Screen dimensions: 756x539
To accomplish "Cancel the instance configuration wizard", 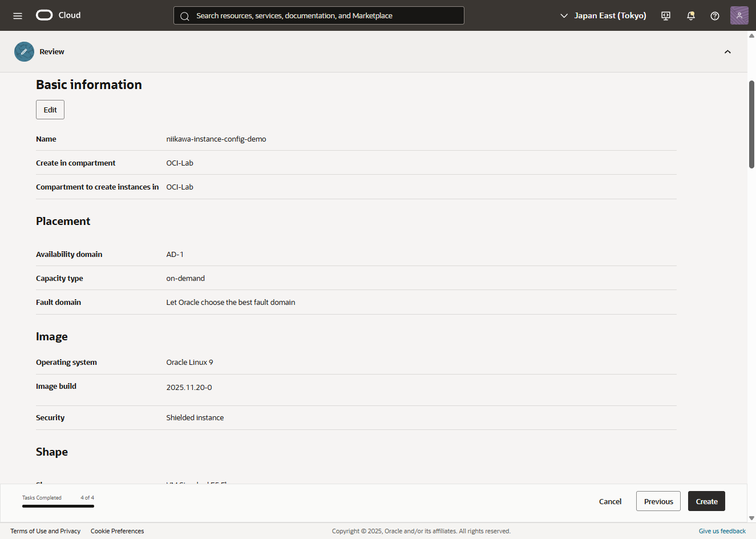I will point(610,501).
